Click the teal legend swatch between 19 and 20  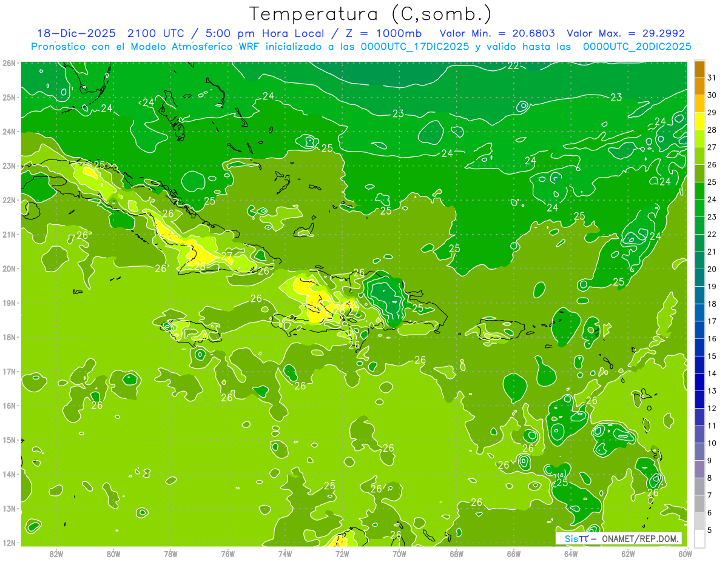coord(699,278)
